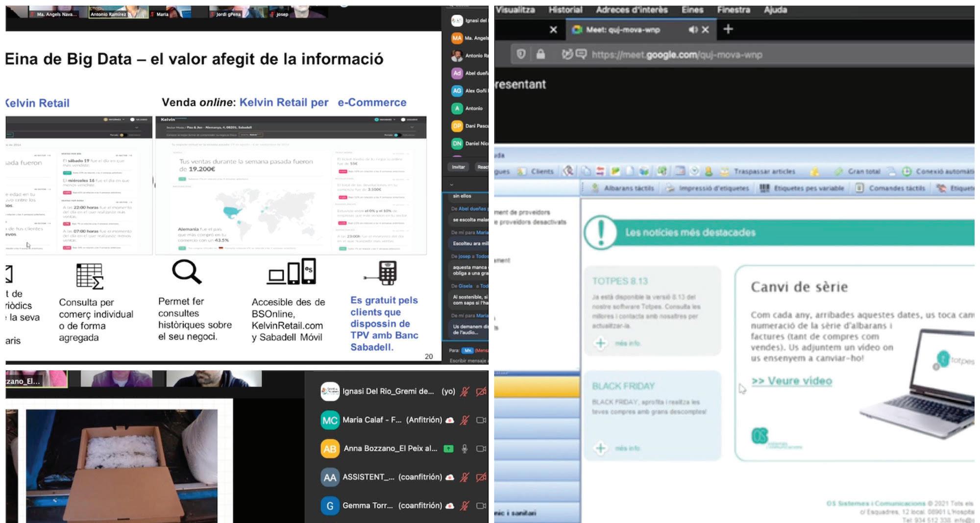Select Gemma Torr's G avatar

point(330,505)
